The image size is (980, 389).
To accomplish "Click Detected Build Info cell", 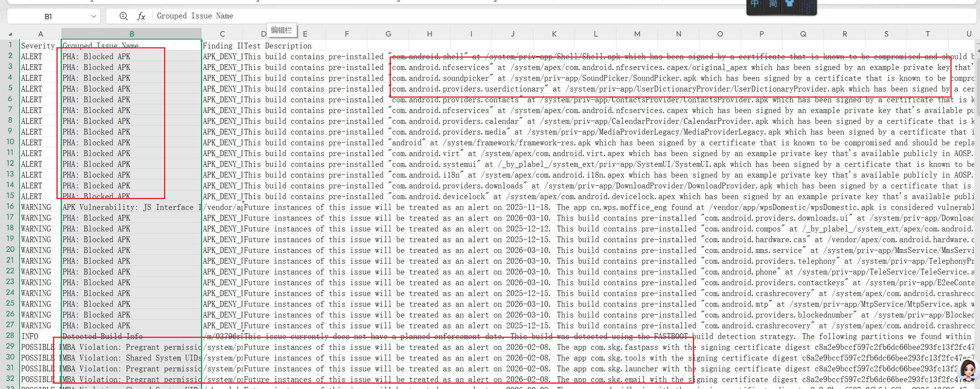I will click(x=131, y=336).
